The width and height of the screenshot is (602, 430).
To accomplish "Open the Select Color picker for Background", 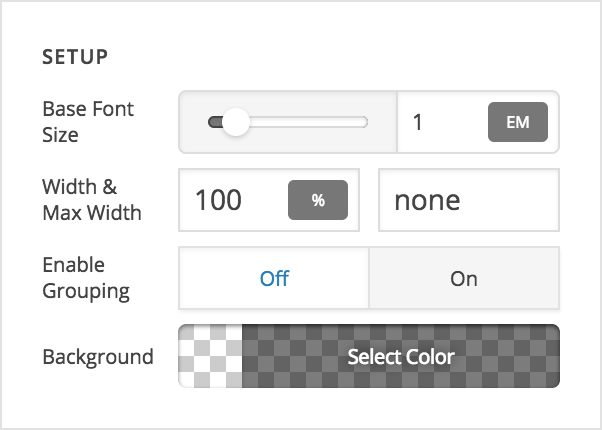I will [x=401, y=356].
